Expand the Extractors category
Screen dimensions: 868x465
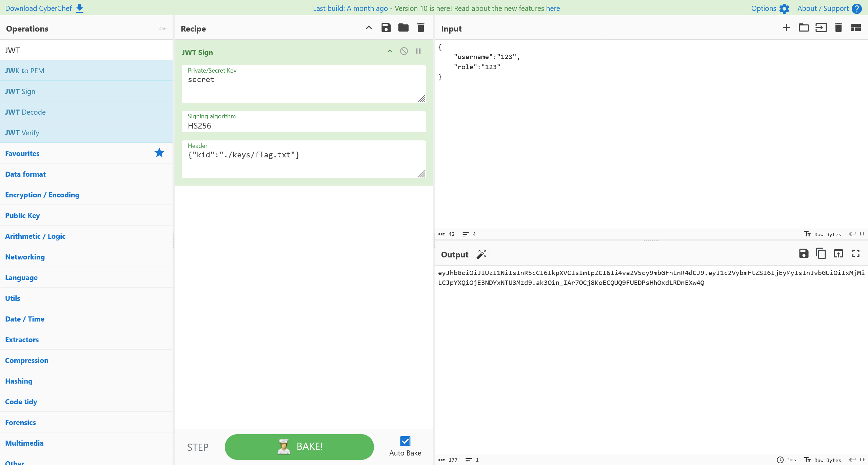click(86, 340)
